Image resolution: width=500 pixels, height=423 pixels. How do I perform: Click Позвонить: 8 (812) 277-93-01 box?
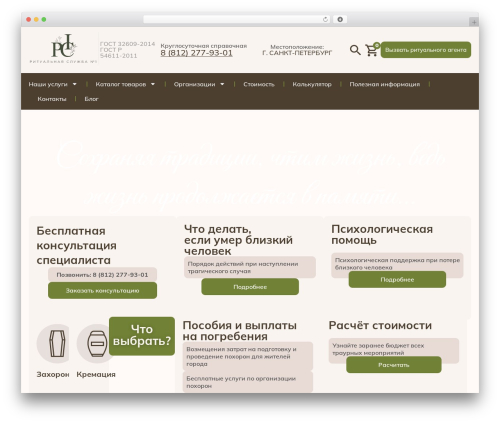tap(102, 275)
